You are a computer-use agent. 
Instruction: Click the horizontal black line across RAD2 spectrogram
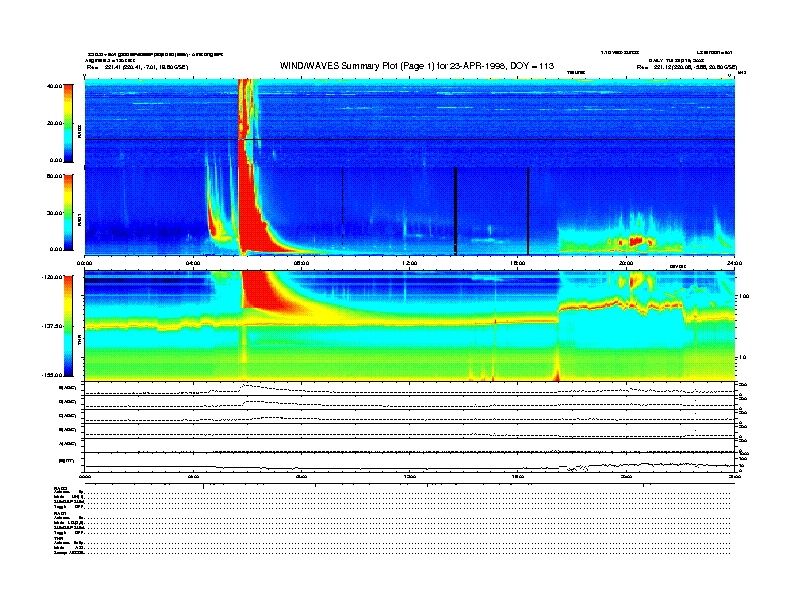tap(410, 139)
